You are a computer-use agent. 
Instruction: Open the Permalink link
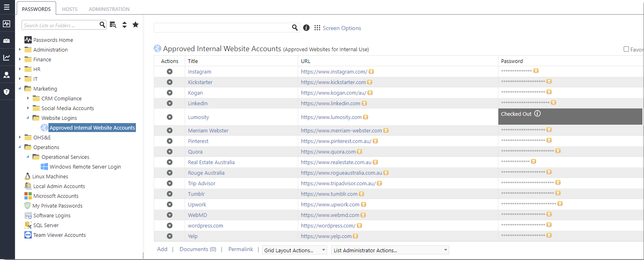(x=240, y=249)
